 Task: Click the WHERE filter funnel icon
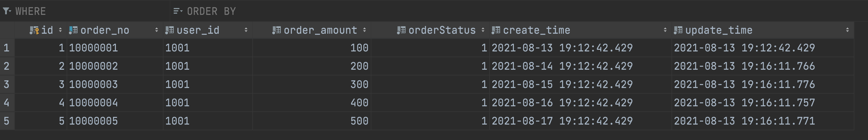7,11
